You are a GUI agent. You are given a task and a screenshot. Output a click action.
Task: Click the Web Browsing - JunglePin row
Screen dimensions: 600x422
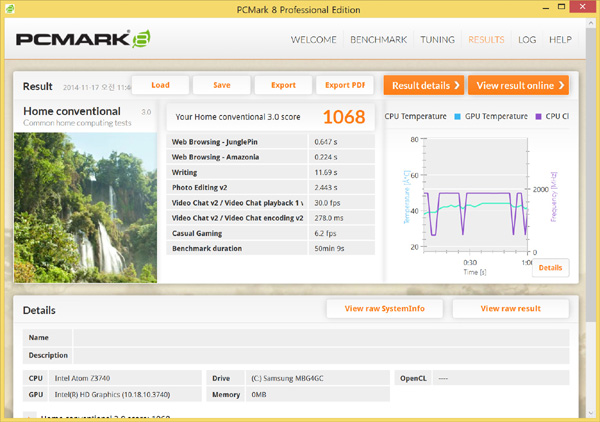point(271,142)
